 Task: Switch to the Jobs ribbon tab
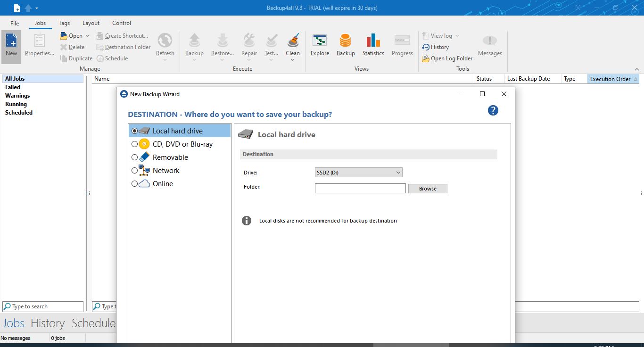41,23
